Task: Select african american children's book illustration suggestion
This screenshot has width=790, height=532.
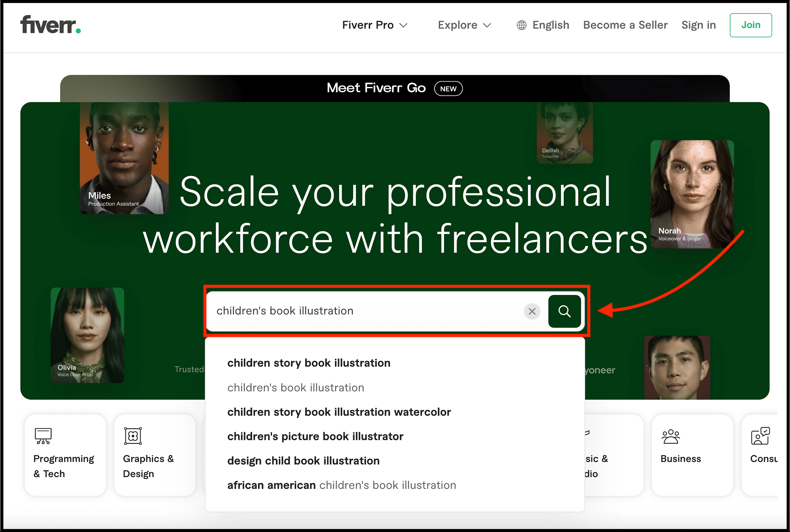Action: (x=342, y=485)
